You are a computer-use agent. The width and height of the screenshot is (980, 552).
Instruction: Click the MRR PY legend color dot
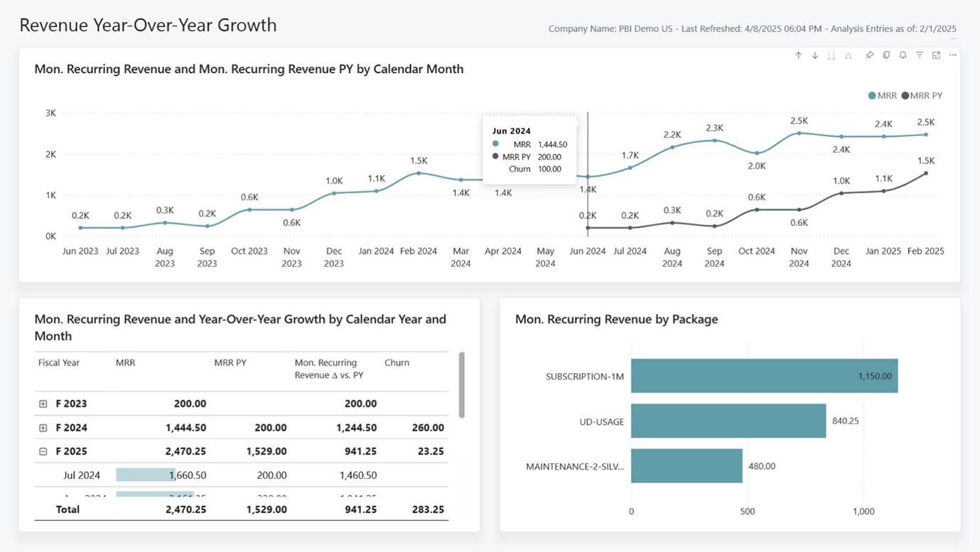pos(905,96)
